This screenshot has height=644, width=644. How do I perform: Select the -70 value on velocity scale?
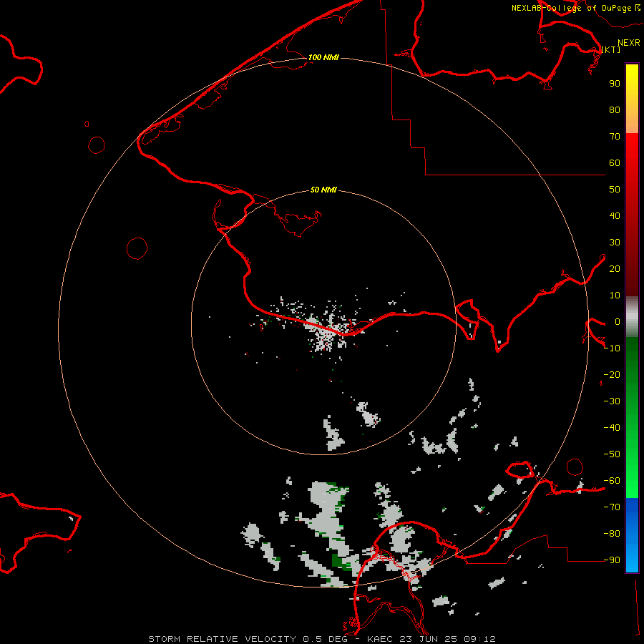[612, 507]
